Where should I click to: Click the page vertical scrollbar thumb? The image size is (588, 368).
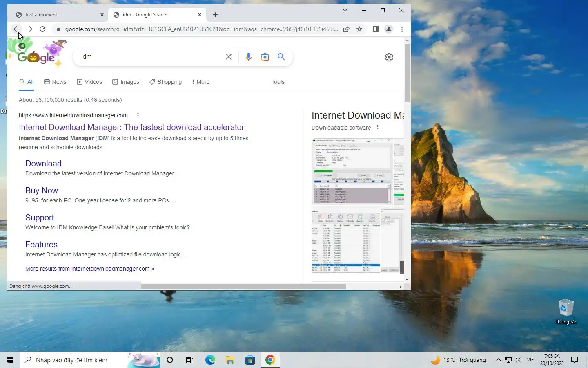[x=407, y=73]
